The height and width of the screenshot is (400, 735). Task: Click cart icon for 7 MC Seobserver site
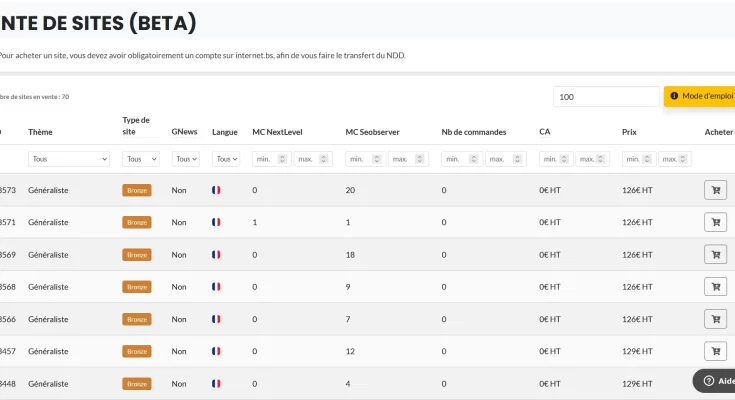[715, 319]
